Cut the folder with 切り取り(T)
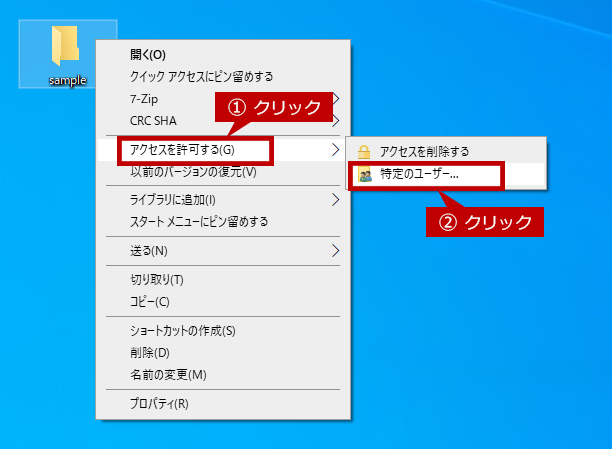The image size is (612, 449). [x=223, y=280]
